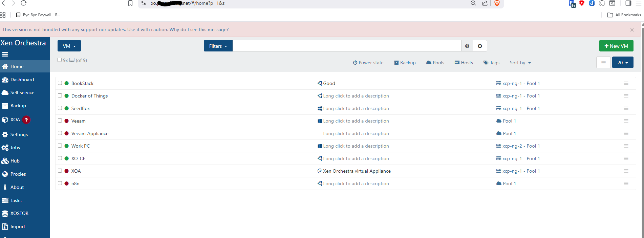Open Self service in sidebar
This screenshot has width=644, height=238.
click(x=25, y=92)
